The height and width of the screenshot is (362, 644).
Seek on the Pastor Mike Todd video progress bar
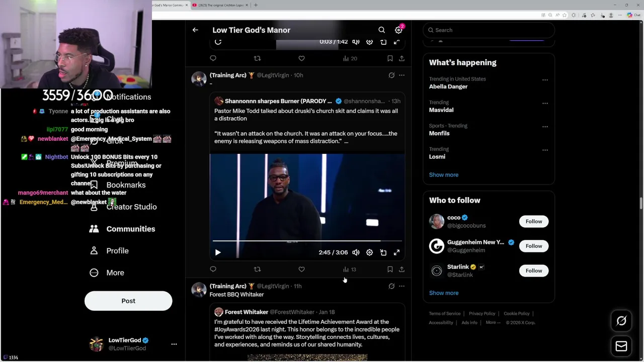(307, 242)
